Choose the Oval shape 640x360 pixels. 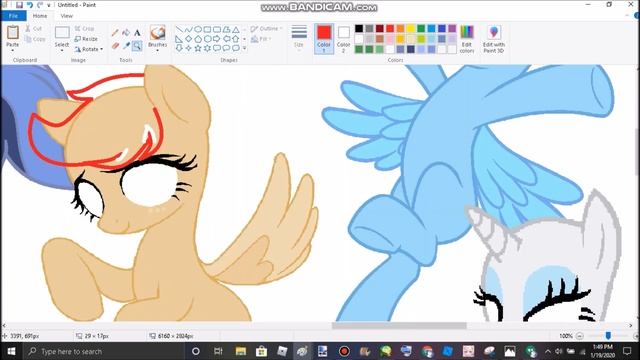pyautogui.click(x=198, y=30)
